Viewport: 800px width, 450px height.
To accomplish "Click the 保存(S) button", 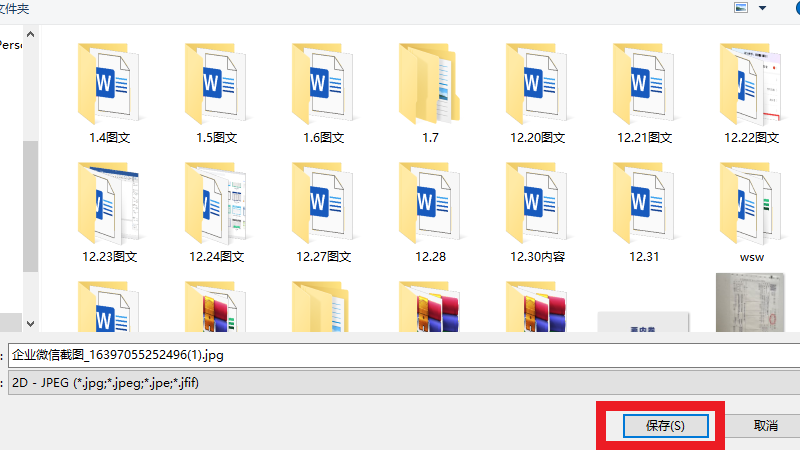I will pyautogui.click(x=665, y=425).
